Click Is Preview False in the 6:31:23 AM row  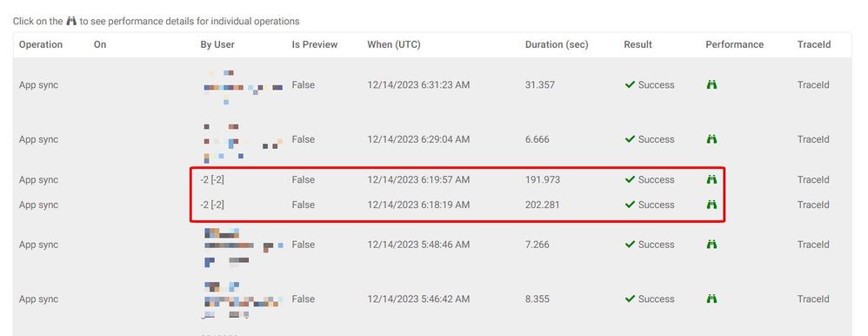pos(304,84)
